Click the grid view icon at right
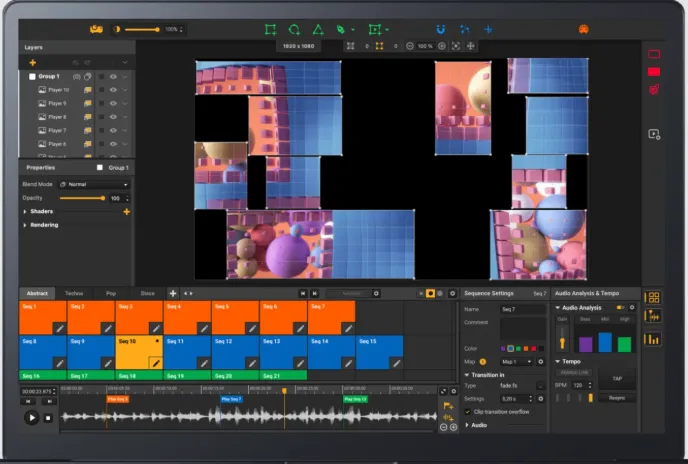Image resolution: width=688 pixels, height=464 pixels. 653,298
